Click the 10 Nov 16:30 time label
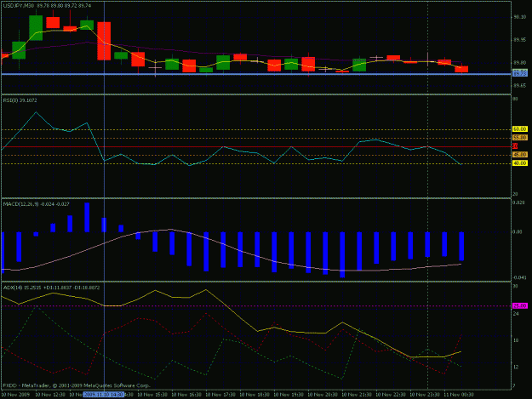This screenshot has height=399, width=532. coord(186,395)
